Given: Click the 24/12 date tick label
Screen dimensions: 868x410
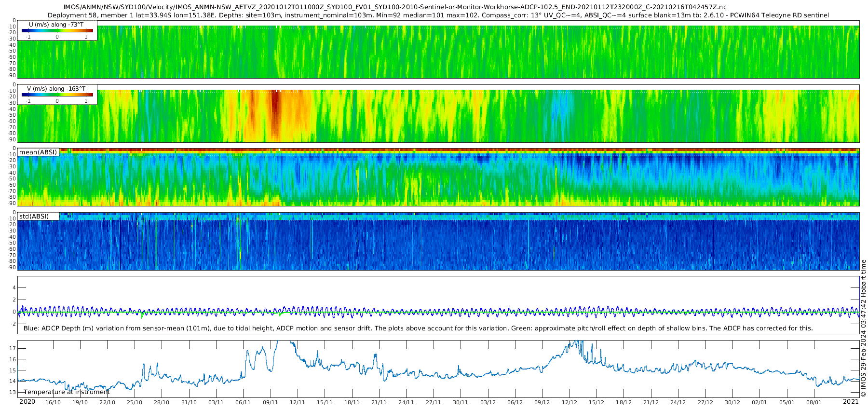Looking at the screenshot, I should pyautogui.click(x=678, y=402).
